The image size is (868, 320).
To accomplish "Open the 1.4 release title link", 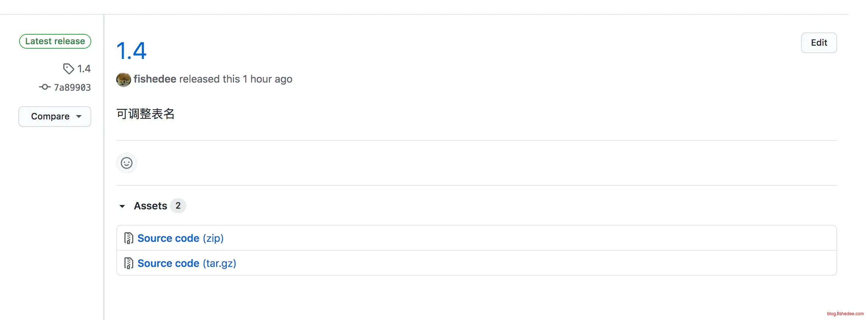I will click(x=131, y=51).
